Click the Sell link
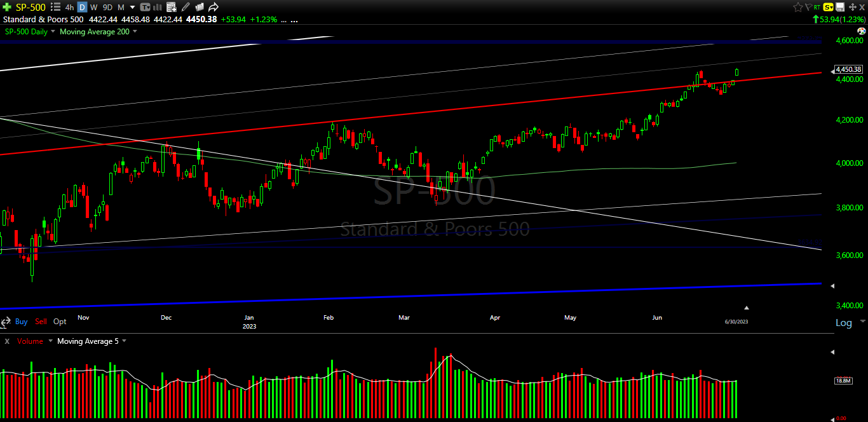The image size is (868, 422). [41, 322]
